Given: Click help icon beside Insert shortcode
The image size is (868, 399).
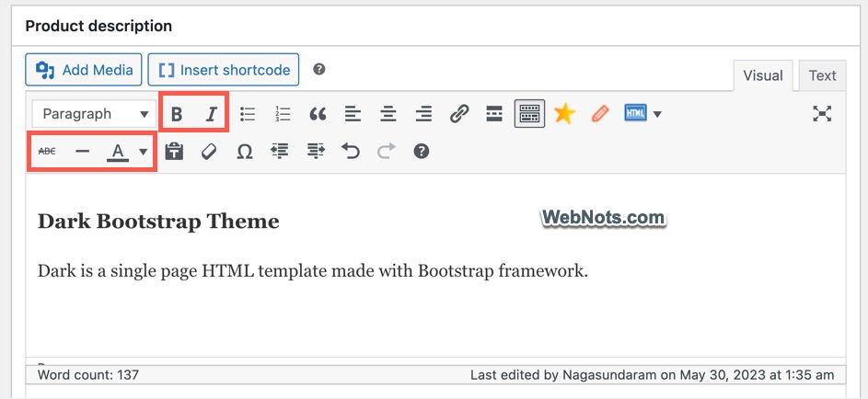Looking at the screenshot, I should (x=318, y=70).
